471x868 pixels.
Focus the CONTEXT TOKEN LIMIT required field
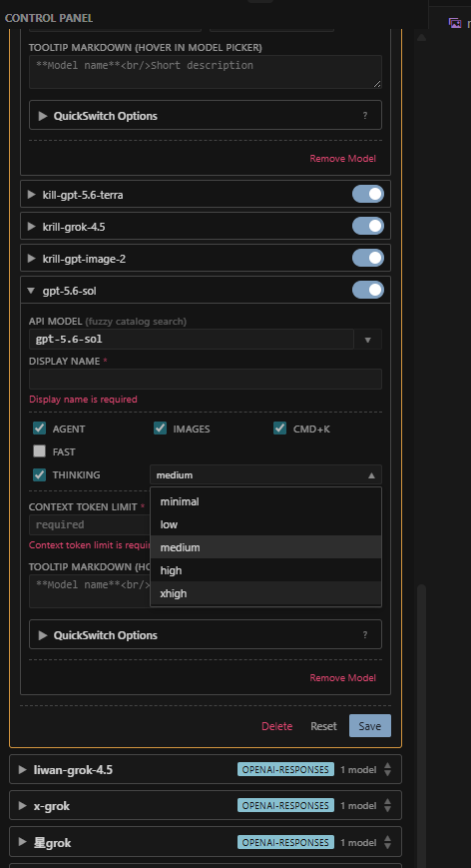click(90, 524)
